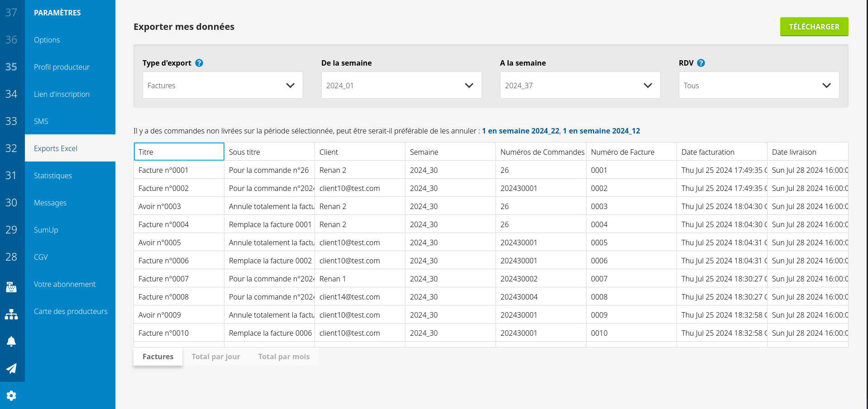Open the network hierarchy icon in sidebar

11,314
